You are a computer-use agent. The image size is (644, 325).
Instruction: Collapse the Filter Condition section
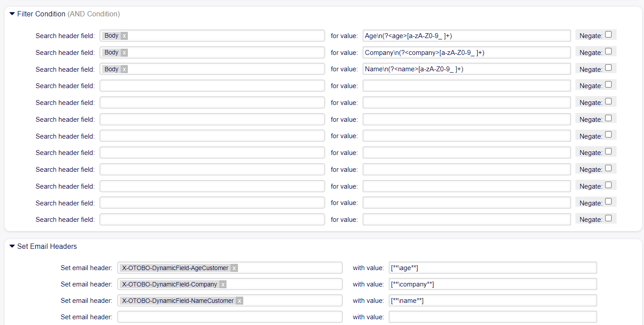(x=12, y=14)
